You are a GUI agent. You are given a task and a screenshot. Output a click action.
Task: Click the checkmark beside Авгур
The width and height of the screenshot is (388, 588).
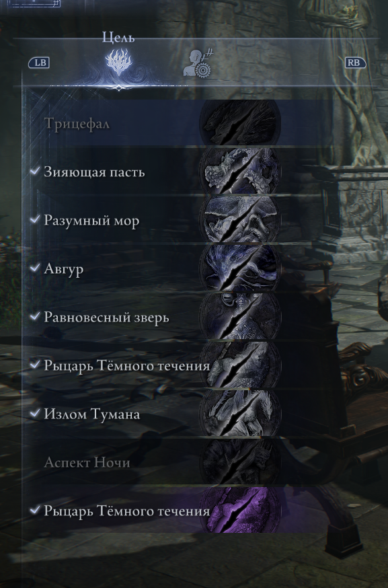click(x=35, y=267)
